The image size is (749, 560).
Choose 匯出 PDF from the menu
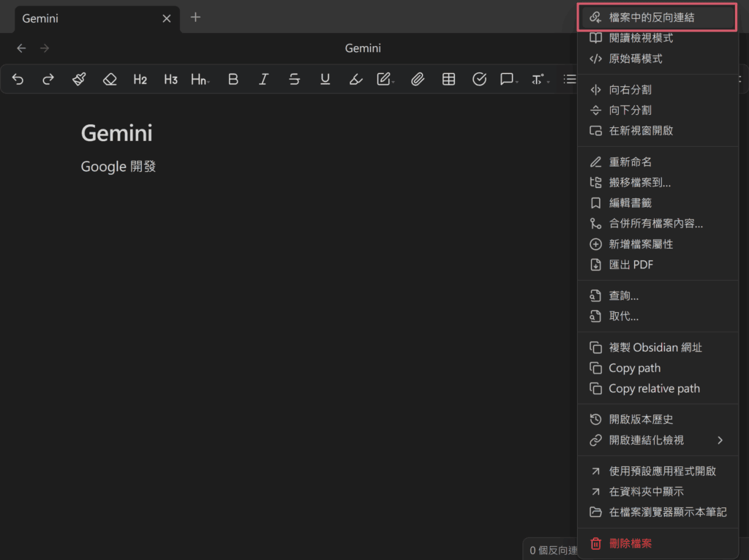(631, 265)
